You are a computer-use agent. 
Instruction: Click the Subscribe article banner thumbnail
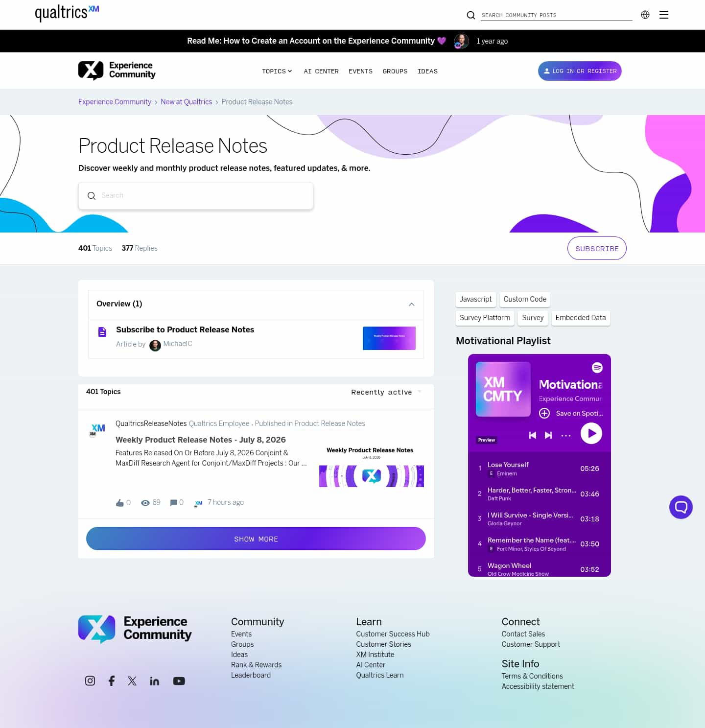[389, 338]
